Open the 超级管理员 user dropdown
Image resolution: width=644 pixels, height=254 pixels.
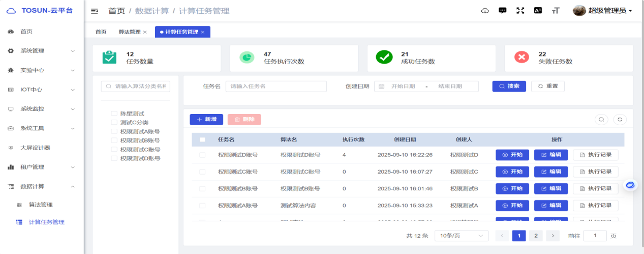(603, 11)
